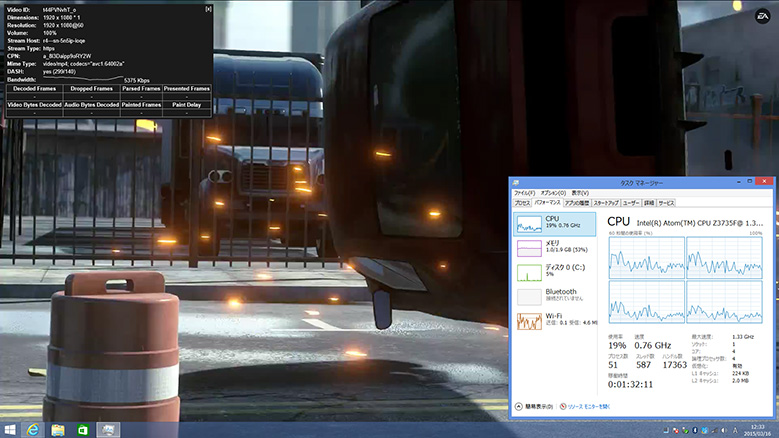
Task: Click the handle count value 17363
Action: pyautogui.click(x=674, y=365)
